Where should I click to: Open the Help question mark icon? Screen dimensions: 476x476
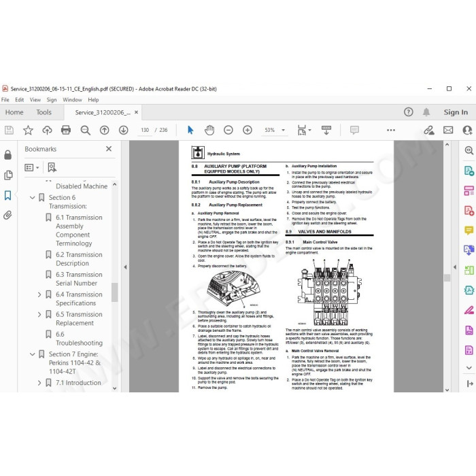point(409,112)
